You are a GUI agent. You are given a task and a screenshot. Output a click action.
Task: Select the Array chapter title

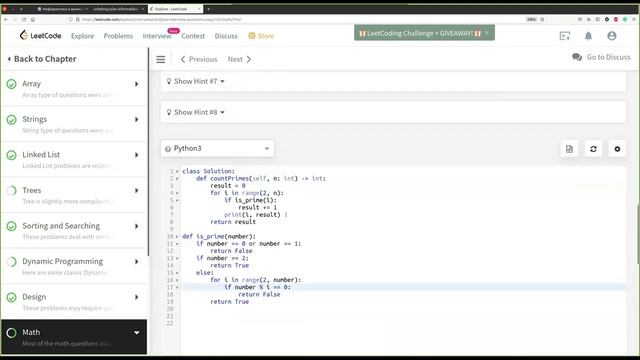pos(31,84)
